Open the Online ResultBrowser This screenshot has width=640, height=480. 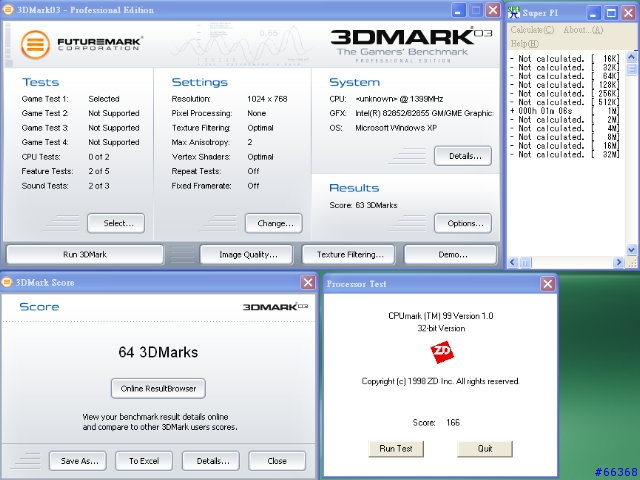pos(158,389)
